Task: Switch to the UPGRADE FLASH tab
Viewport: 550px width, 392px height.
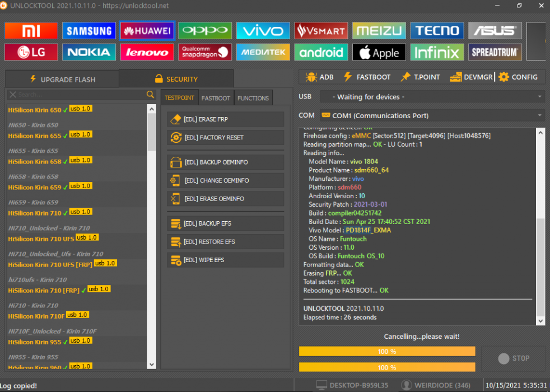Action: click(62, 80)
